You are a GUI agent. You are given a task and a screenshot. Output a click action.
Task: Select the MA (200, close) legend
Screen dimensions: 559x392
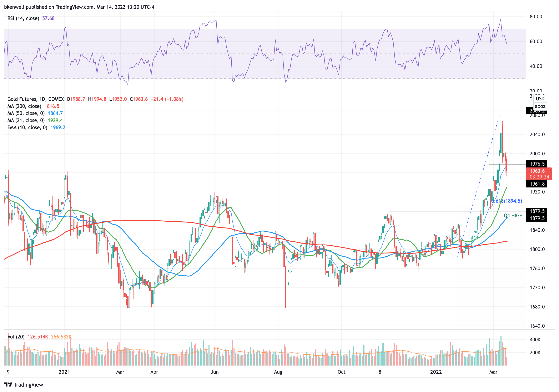click(24, 106)
